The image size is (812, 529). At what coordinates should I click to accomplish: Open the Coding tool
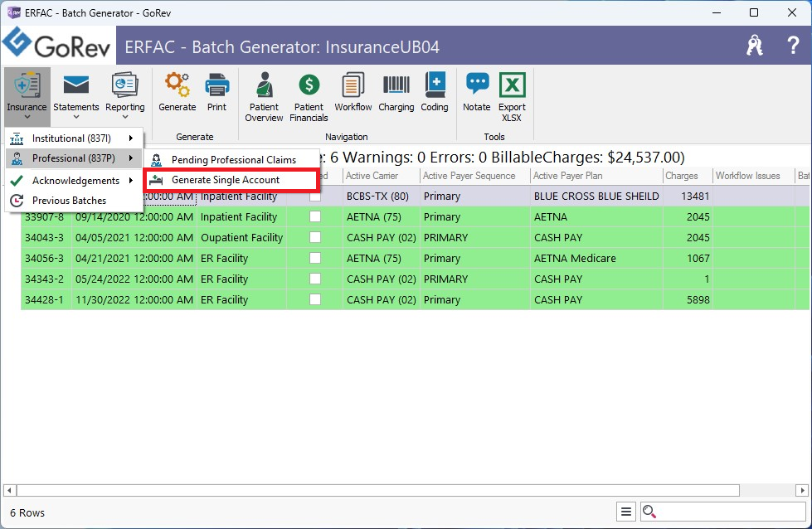tap(435, 92)
